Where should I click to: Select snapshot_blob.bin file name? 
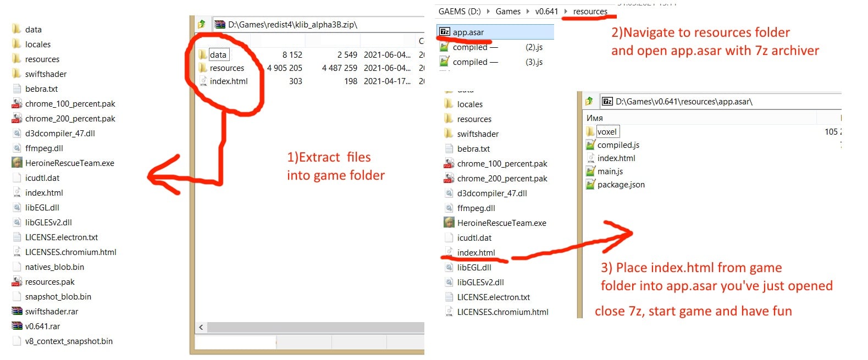click(58, 297)
